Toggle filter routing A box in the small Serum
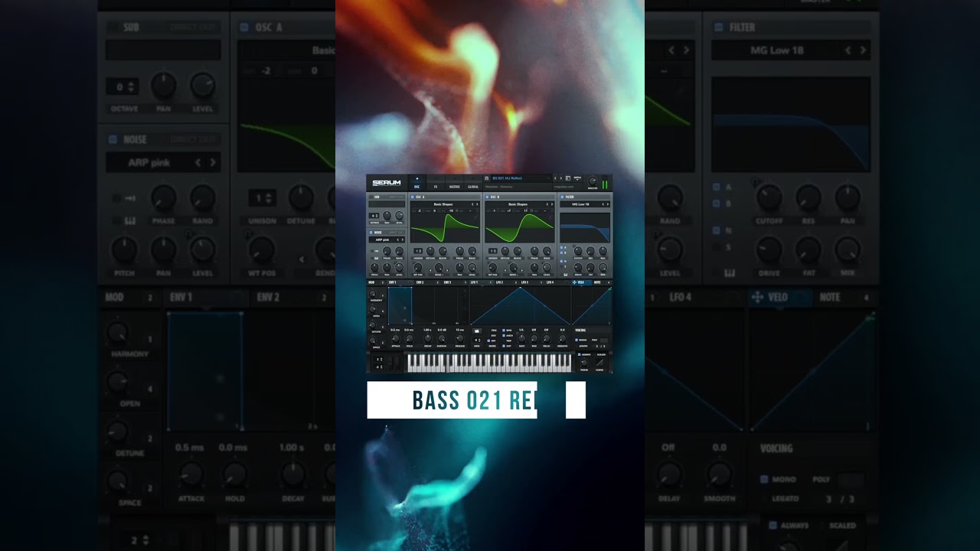The image size is (980, 551). point(561,247)
